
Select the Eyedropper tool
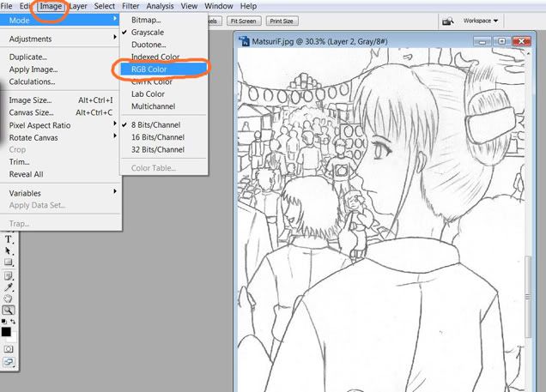point(9,287)
